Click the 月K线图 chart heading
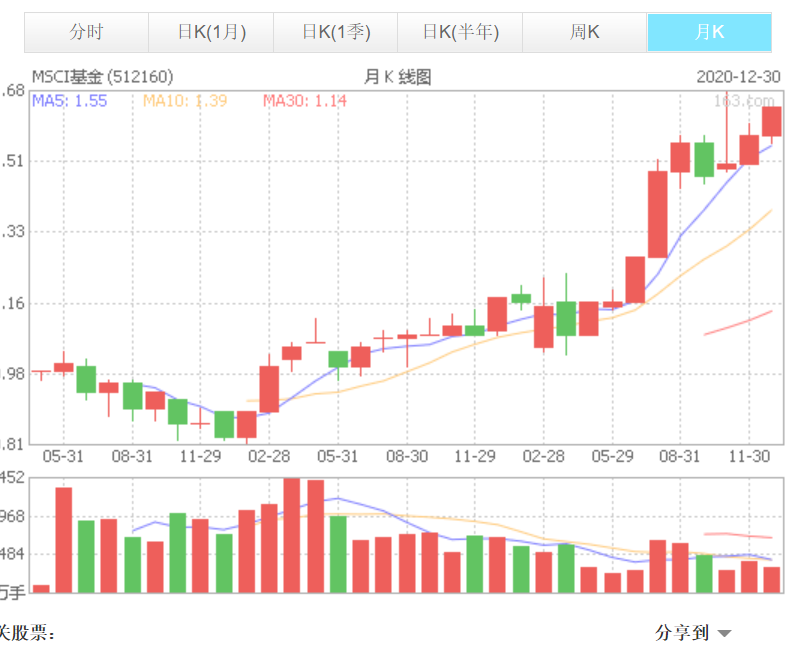Image resolution: width=809 pixels, height=649 pixels. 398,77
